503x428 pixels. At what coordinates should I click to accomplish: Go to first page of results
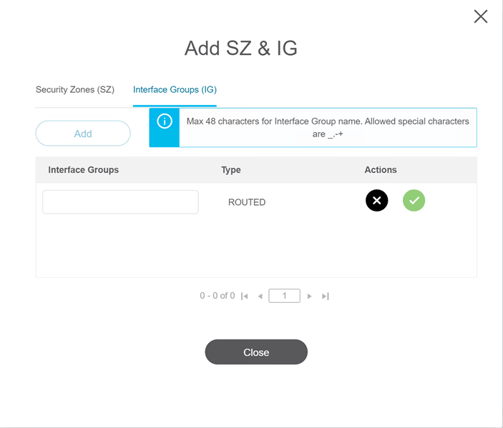coord(245,296)
